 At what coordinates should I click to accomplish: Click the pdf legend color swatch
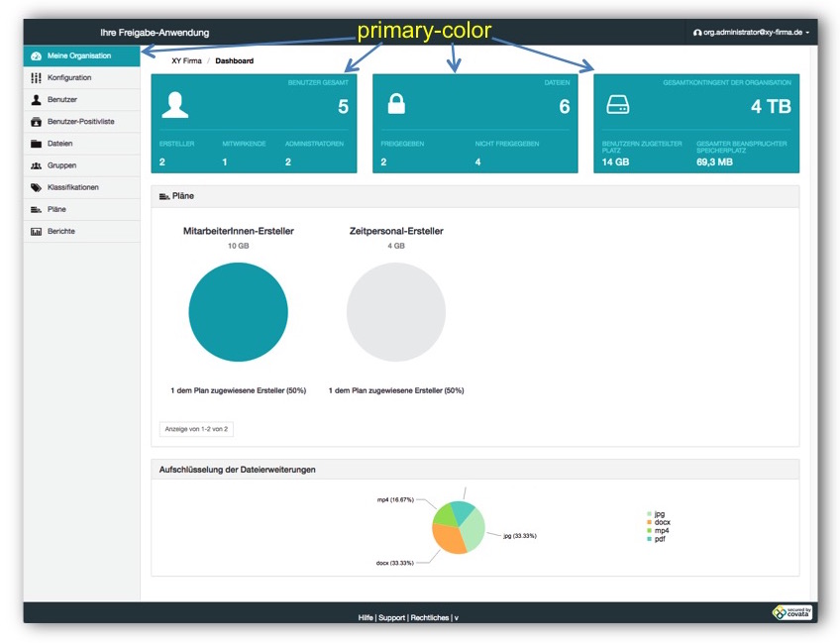pos(649,539)
